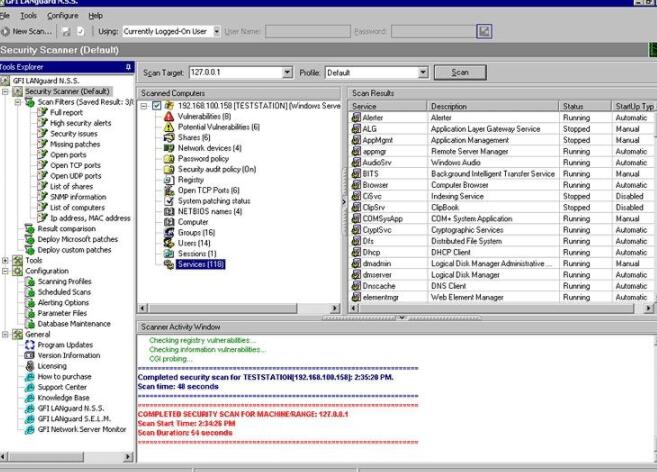
Task: Select the High security alerts filter
Action: point(80,123)
